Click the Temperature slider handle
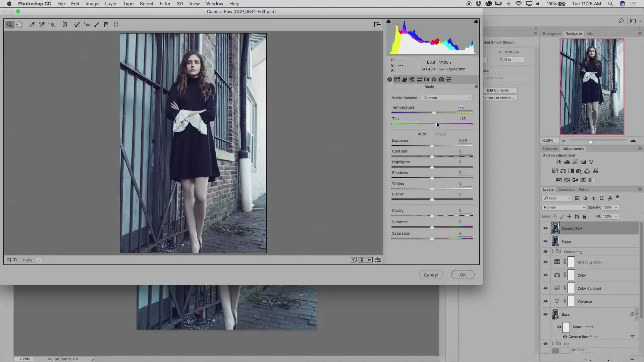This screenshot has height=362, width=644. click(x=434, y=113)
